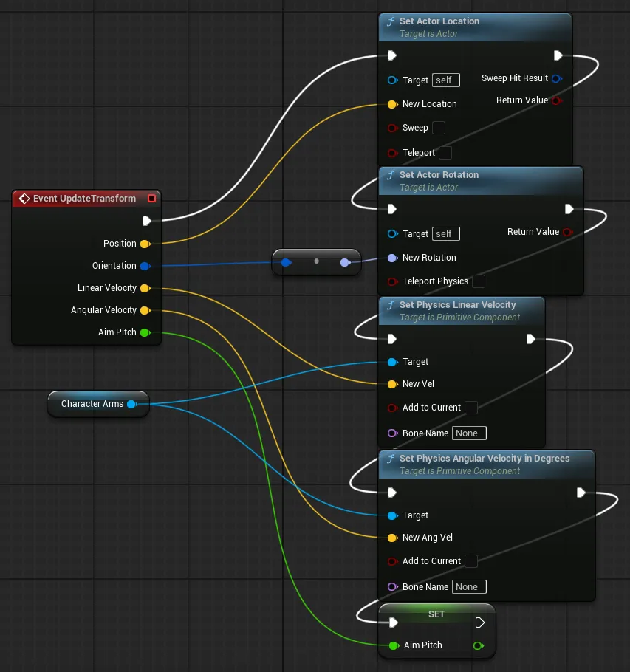Click the New Rotation input pin

click(393, 258)
